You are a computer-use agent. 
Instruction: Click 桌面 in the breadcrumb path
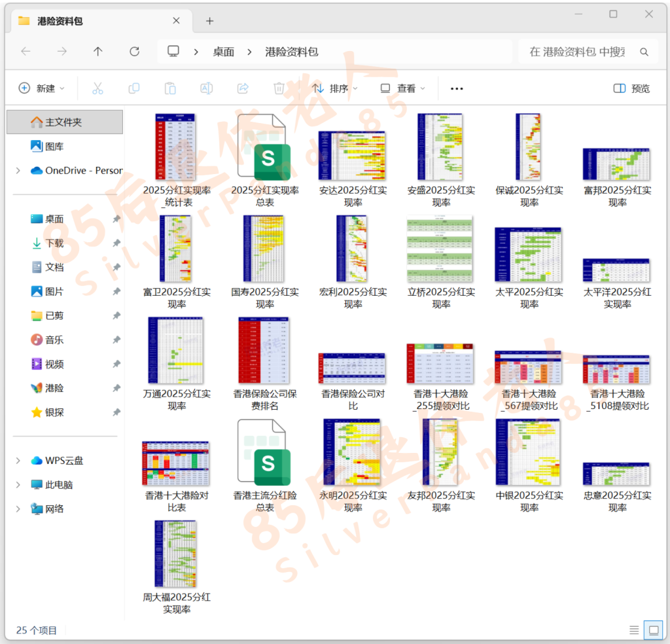tap(224, 52)
